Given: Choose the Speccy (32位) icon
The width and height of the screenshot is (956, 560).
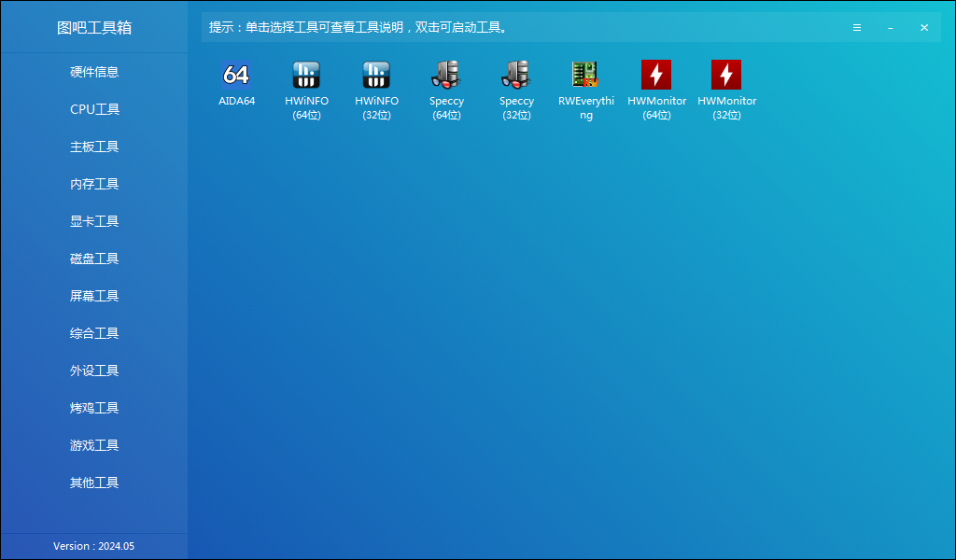Looking at the screenshot, I should (x=516, y=75).
